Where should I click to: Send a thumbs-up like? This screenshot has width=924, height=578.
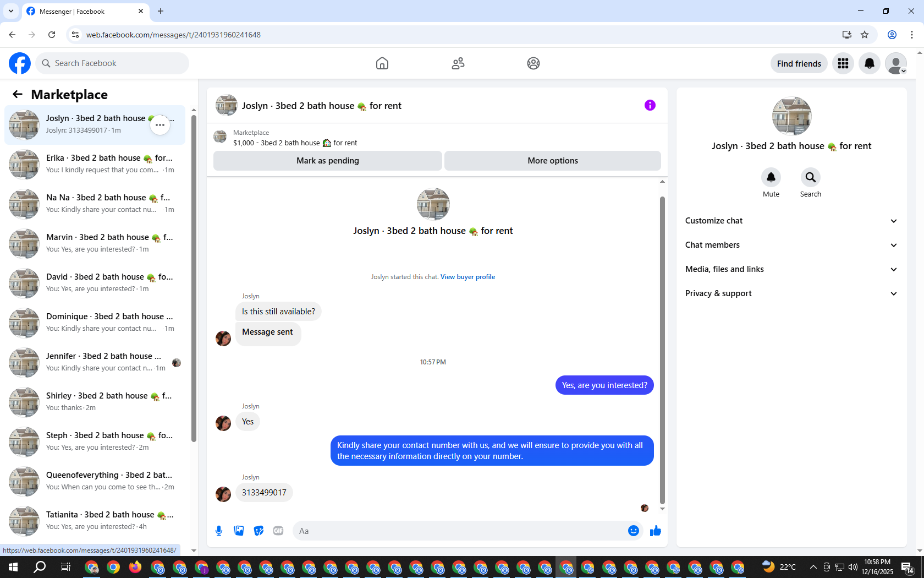tap(656, 531)
